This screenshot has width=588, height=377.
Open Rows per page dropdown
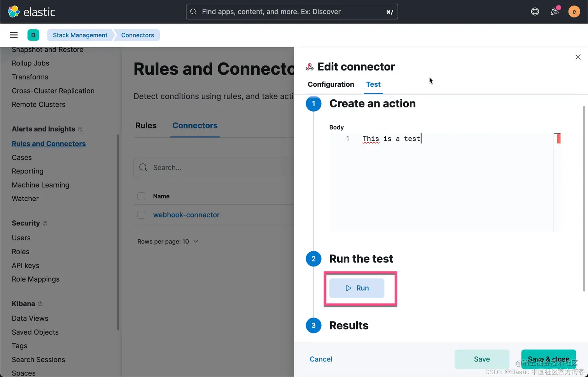pos(168,242)
